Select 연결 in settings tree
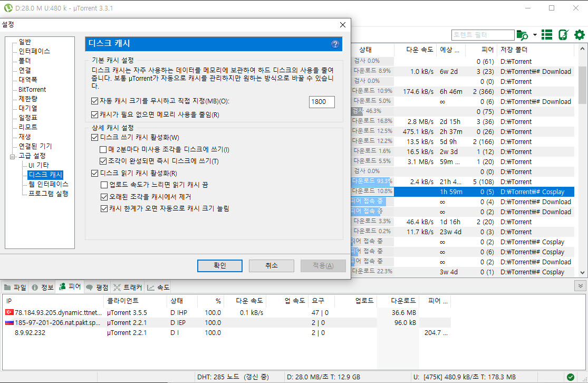This screenshot has width=588, height=383. [25, 70]
